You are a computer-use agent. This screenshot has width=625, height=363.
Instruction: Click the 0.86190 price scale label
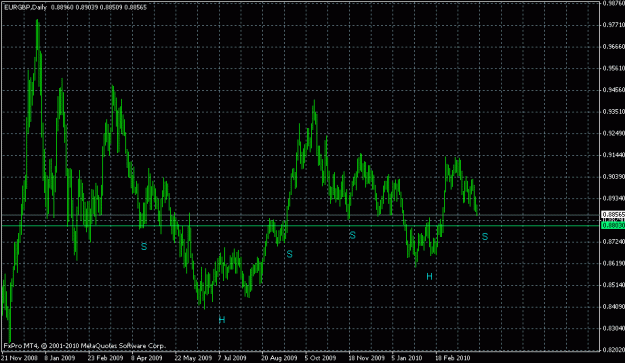614,263
